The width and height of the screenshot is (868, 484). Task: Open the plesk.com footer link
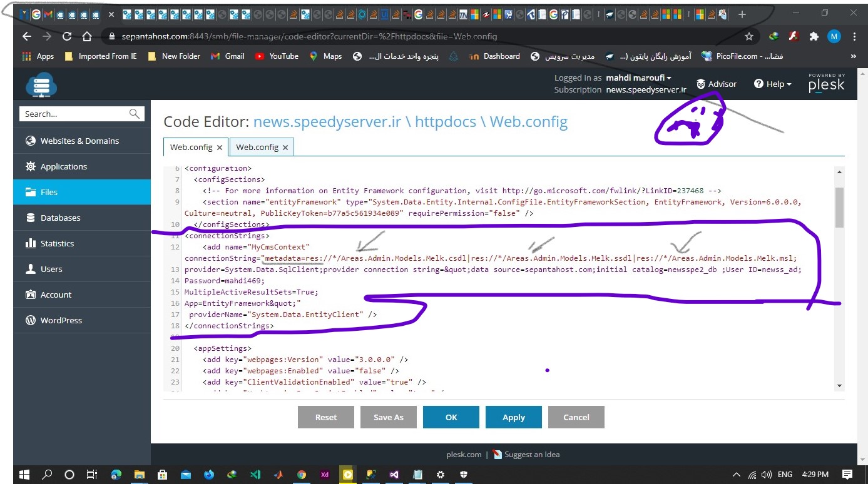pyautogui.click(x=464, y=455)
